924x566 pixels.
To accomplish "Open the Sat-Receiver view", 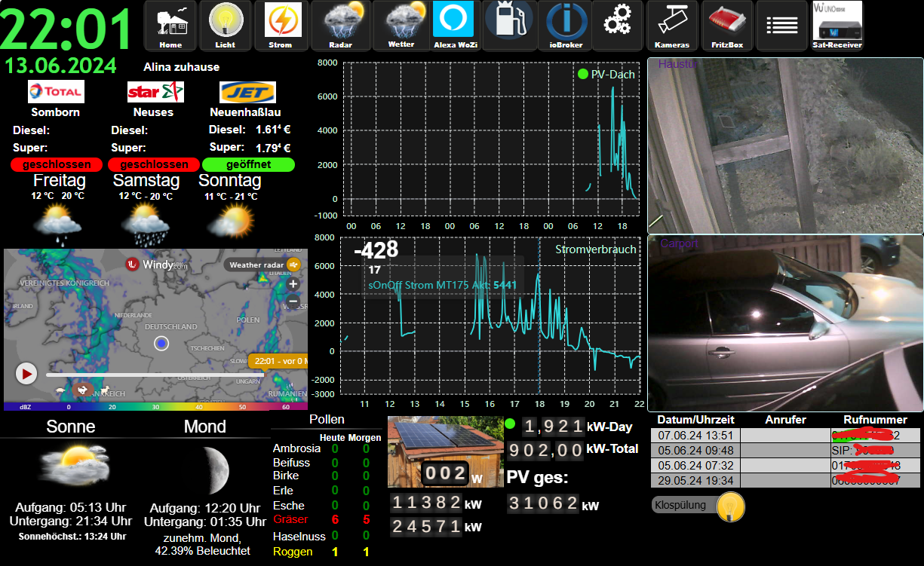I will coord(837,26).
